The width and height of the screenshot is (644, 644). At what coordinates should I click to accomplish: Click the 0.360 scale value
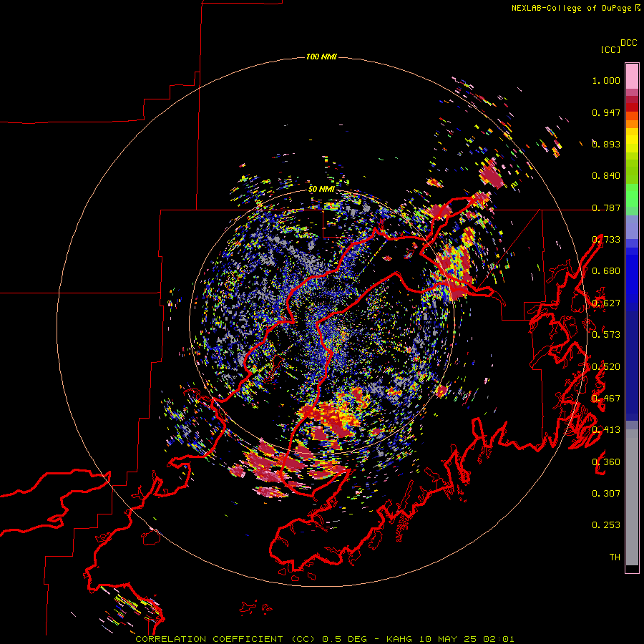click(606, 462)
